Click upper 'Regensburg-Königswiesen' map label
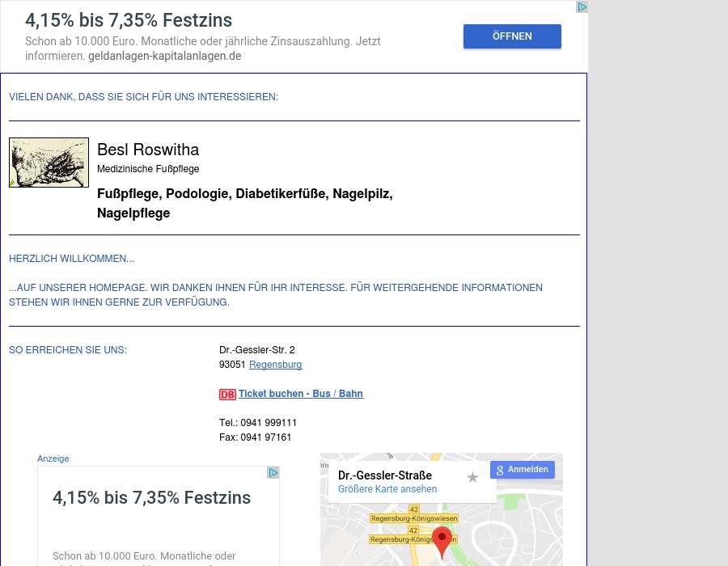This screenshot has height=566, width=728. pos(414,518)
